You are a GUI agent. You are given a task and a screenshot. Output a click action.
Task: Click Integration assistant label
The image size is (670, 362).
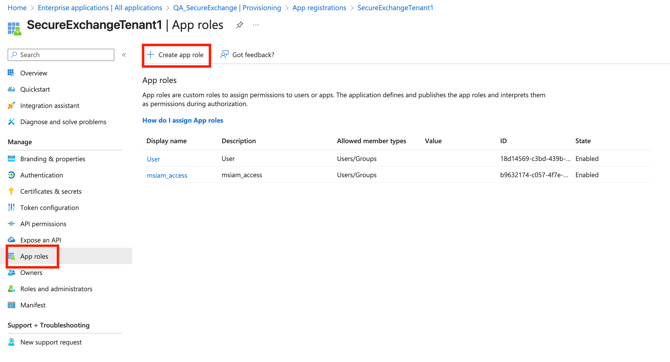[x=50, y=106]
